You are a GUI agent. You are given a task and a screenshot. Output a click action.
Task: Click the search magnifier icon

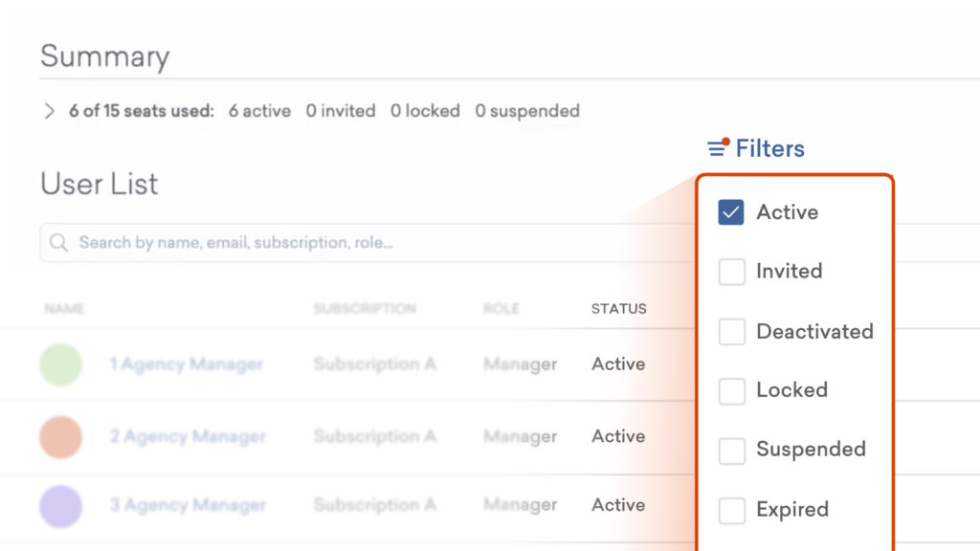58,243
